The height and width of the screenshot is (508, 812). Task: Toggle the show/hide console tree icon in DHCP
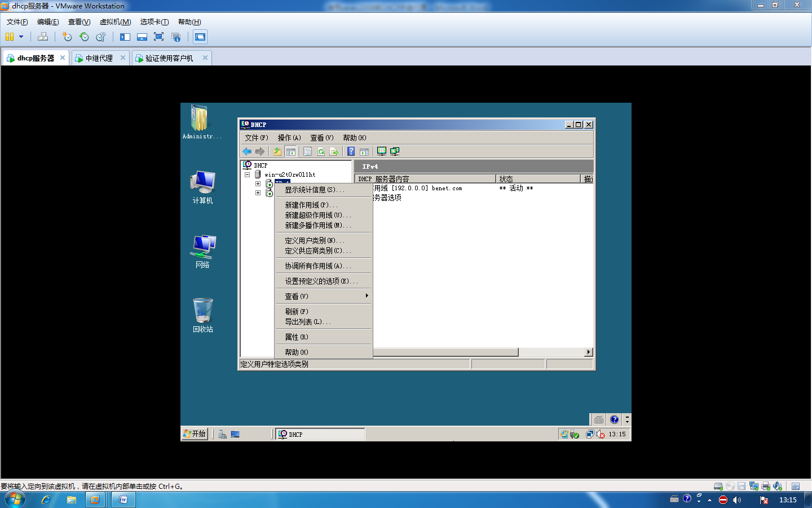tap(290, 151)
